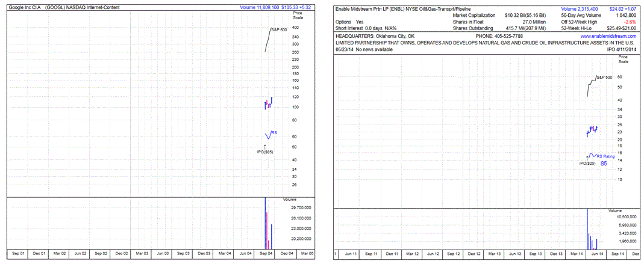Click the IPO($20) marker on Enable Midstream chart
644x264 pixels.
point(587,163)
